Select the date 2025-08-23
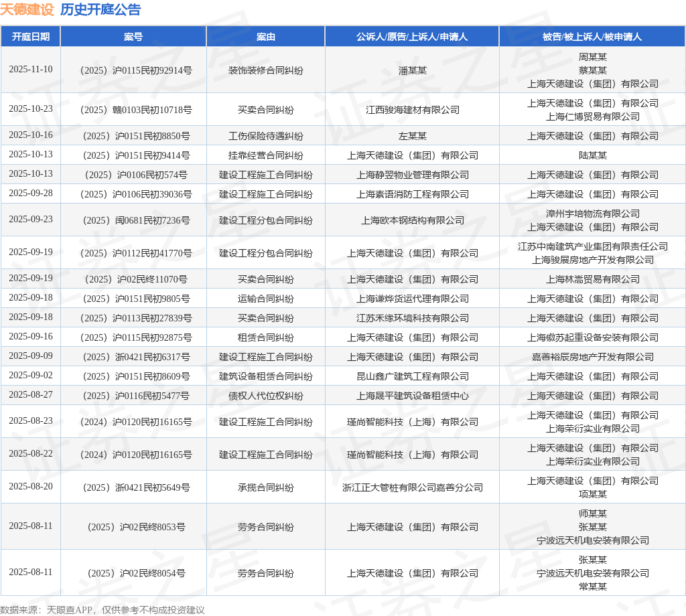This screenshot has width=686, height=616. (x=31, y=421)
